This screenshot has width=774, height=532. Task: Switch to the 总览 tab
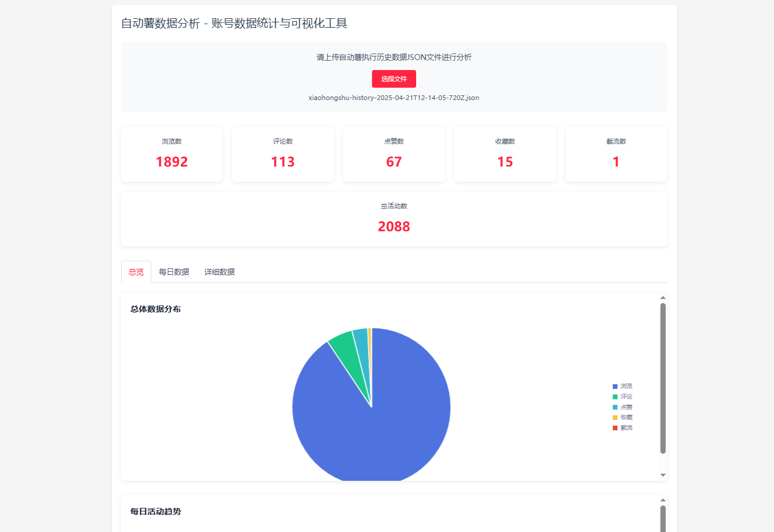coord(136,272)
